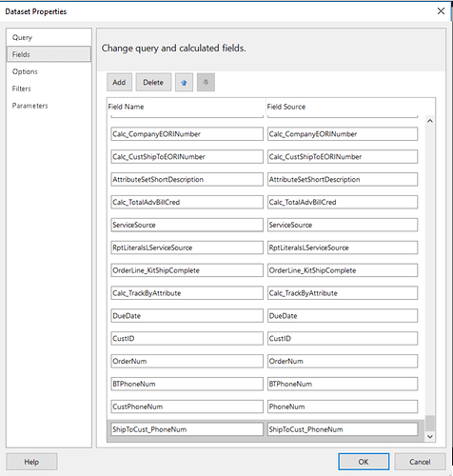The width and height of the screenshot is (453, 476).
Task: Click the PhoneNum field source box
Action: click(x=343, y=407)
